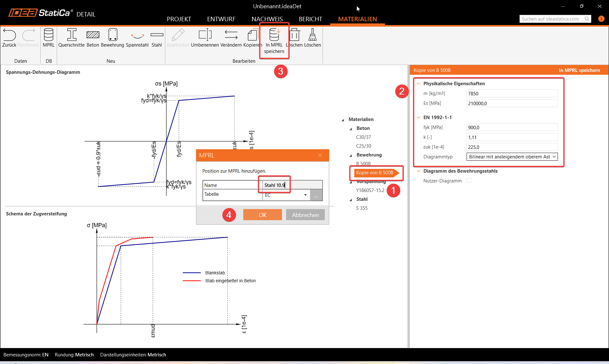Collapse Physikalische Eigenschaften section
Viewport: 609px width, 364px height.
pos(418,84)
